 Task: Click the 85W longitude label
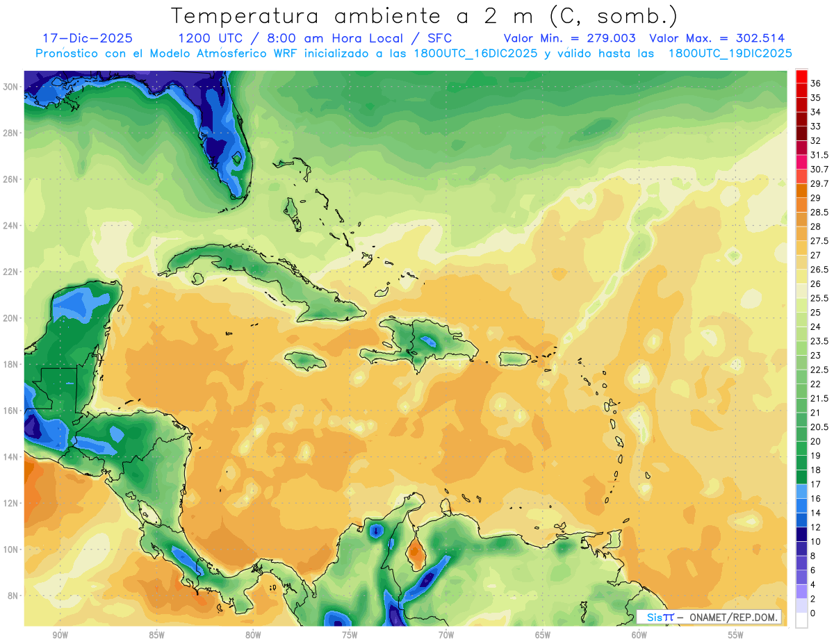pyautogui.click(x=156, y=636)
